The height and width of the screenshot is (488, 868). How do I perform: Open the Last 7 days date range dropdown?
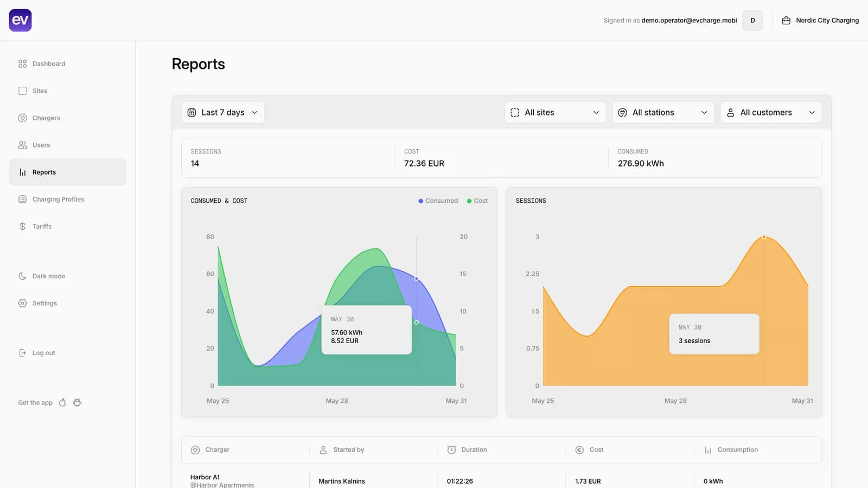(223, 112)
